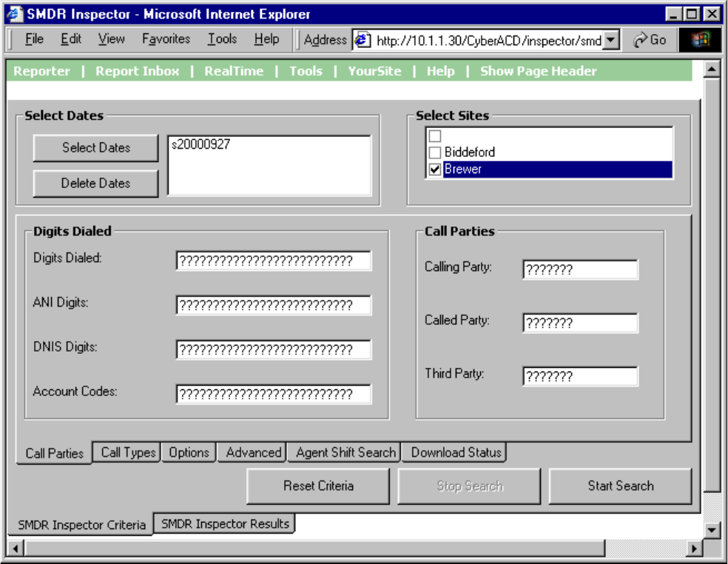Open the green bar Tools link
This screenshot has height=564, width=728.
306,71
